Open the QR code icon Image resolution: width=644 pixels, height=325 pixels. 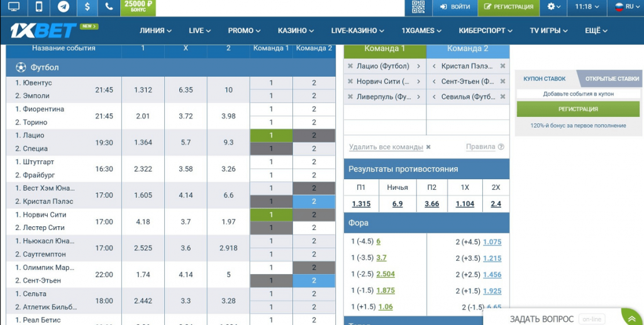coord(418,7)
